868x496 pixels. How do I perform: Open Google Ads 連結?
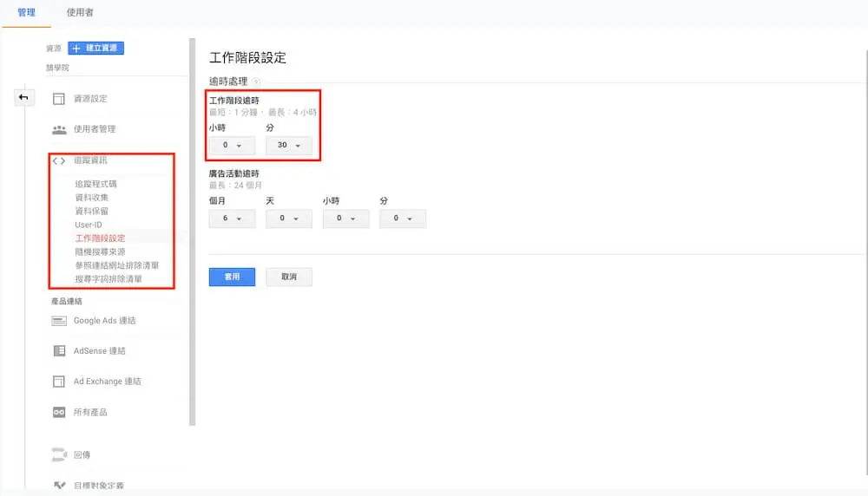(105, 321)
